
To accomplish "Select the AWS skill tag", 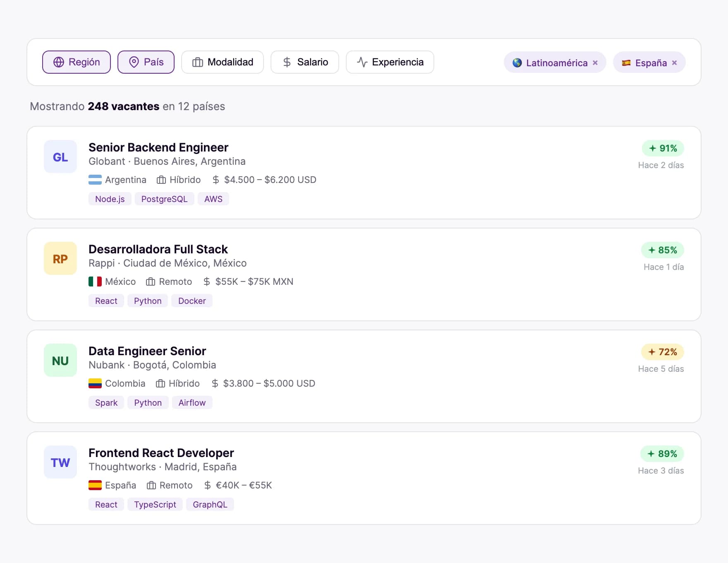I will (x=213, y=199).
